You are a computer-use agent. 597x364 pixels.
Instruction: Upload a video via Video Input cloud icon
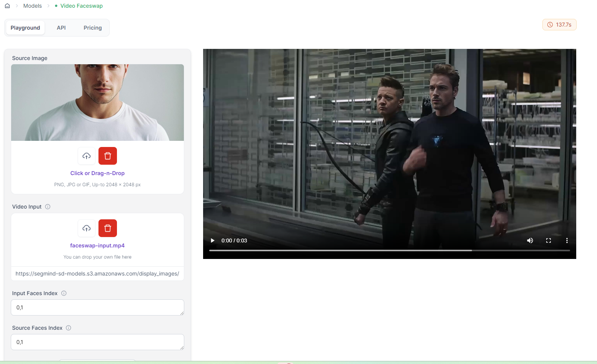coord(87,228)
